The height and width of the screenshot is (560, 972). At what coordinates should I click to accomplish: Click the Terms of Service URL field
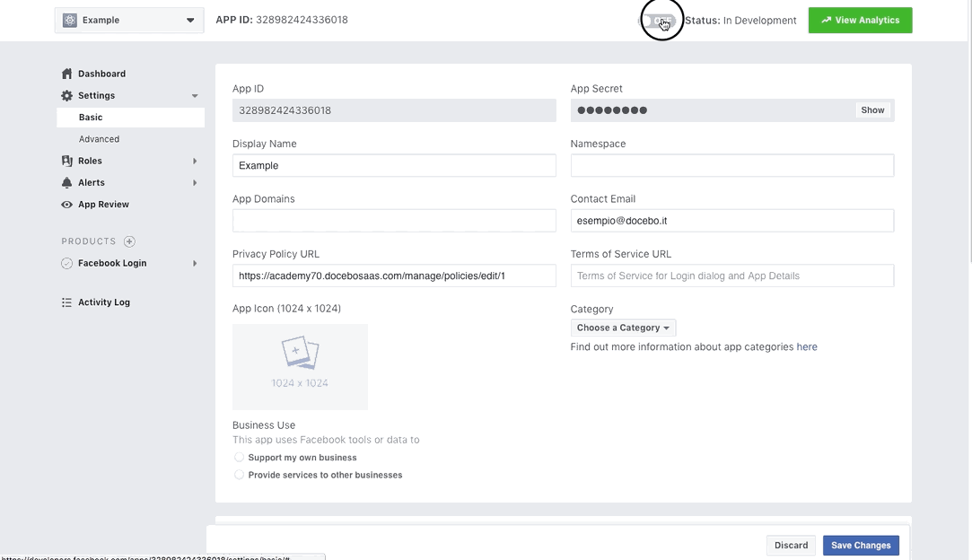point(732,276)
